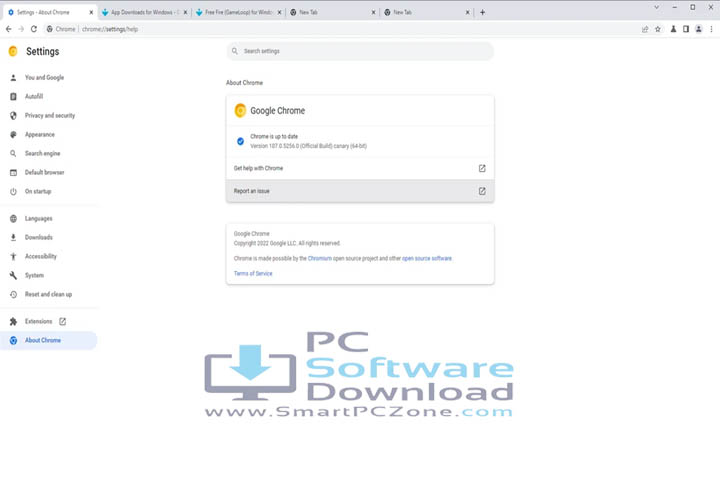Click the address bar URL chrome://settings/help

pyautogui.click(x=110, y=29)
